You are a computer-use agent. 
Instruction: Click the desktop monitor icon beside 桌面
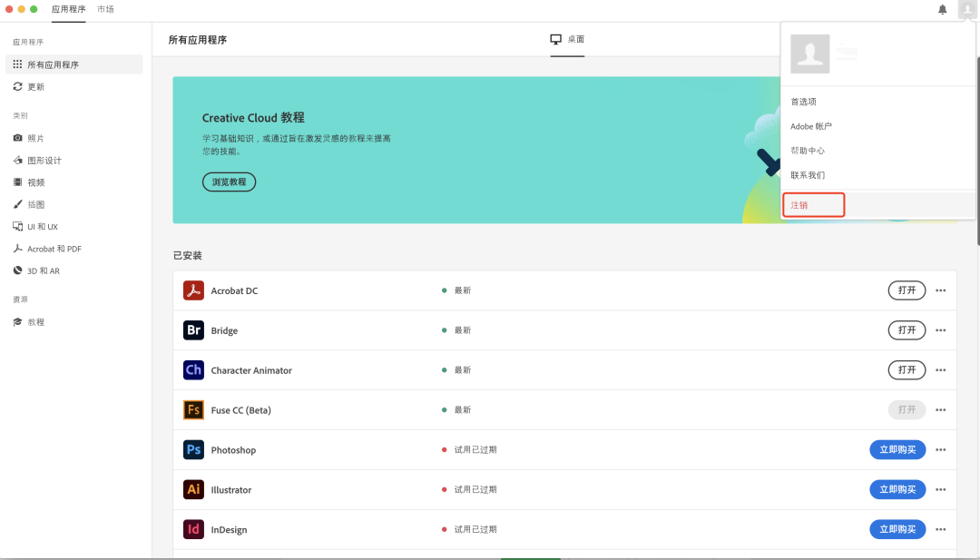(555, 39)
